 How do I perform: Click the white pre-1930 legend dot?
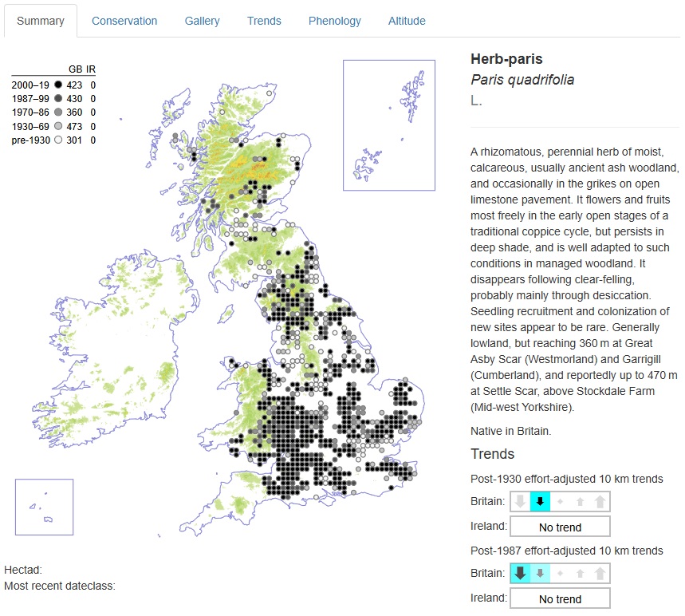(x=58, y=140)
